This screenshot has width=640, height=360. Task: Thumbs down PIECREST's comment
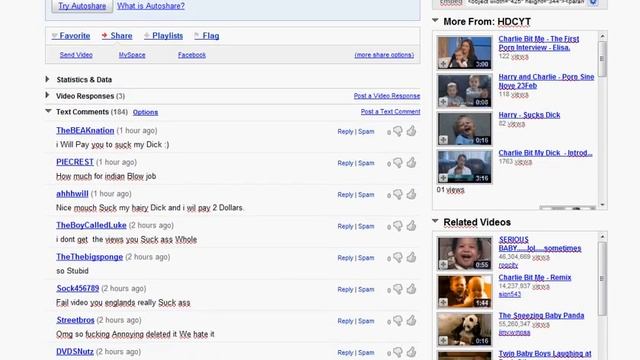coord(398,163)
